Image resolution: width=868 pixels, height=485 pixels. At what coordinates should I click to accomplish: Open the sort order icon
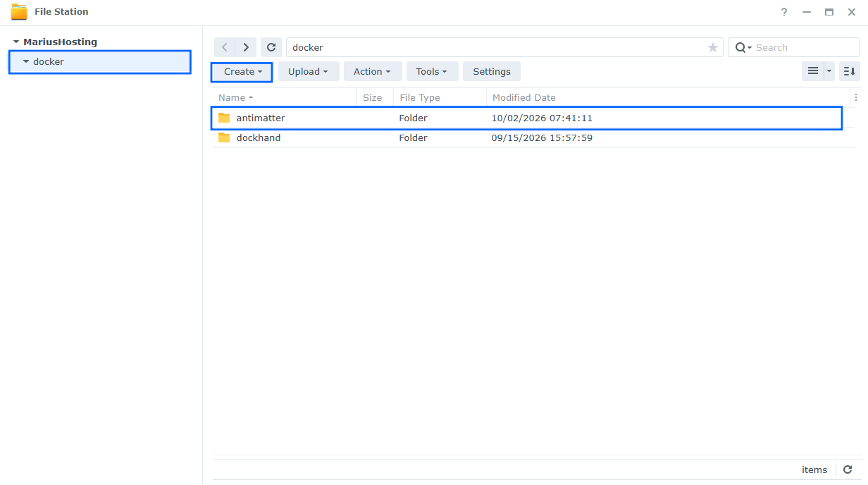(850, 71)
